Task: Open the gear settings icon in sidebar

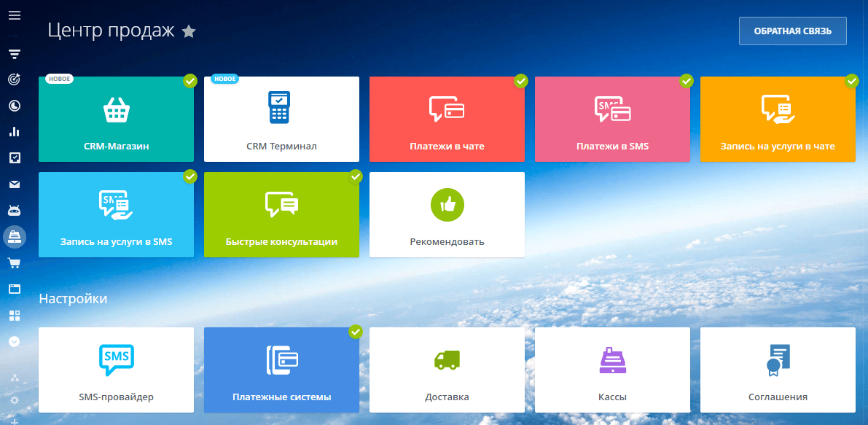Action: pyautogui.click(x=15, y=400)
